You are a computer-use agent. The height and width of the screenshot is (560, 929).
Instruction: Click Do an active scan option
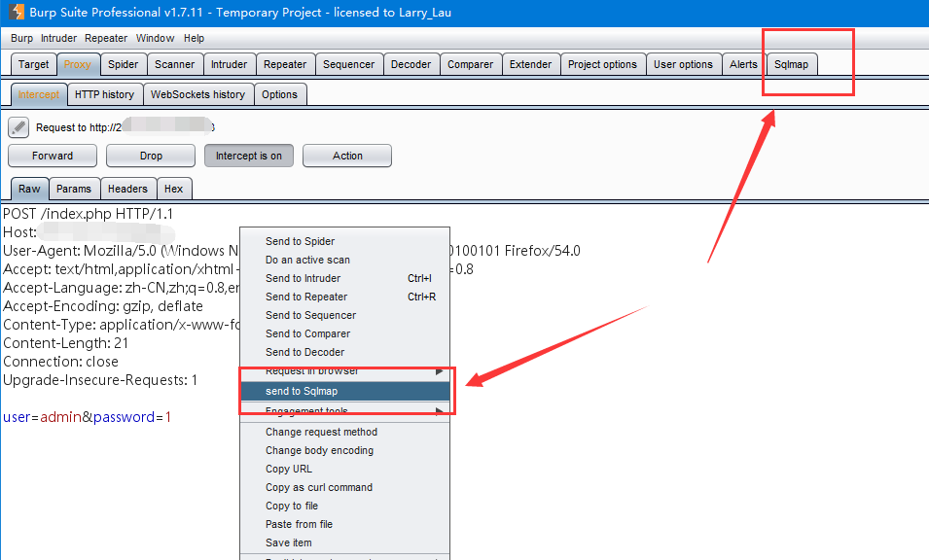click(307, 260)
